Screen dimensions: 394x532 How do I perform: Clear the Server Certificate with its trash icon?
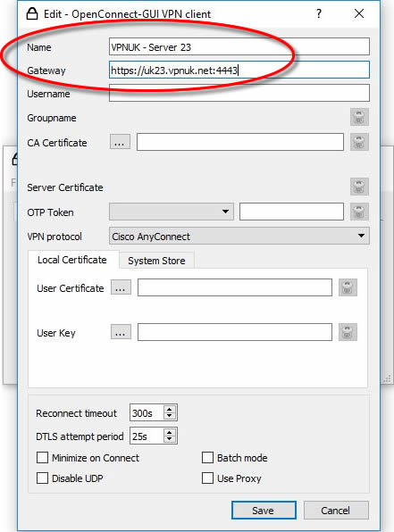[359, 187]
